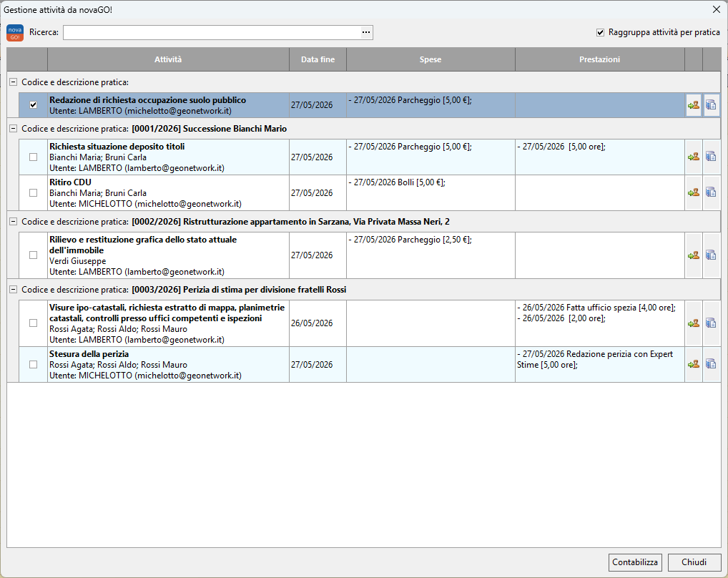Click assign-user icon for Visure ipo-catastali row
Screen dimensions: 728x578
click(694, 323)
